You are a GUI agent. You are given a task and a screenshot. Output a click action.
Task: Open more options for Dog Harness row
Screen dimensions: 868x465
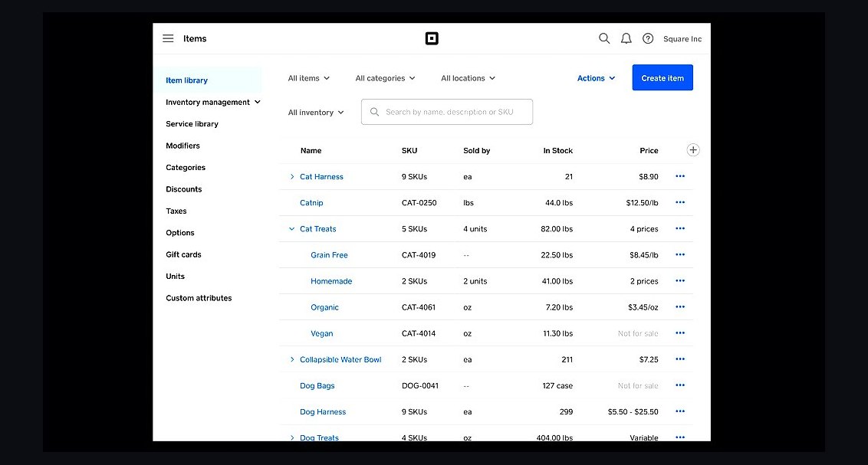(680, 411)
